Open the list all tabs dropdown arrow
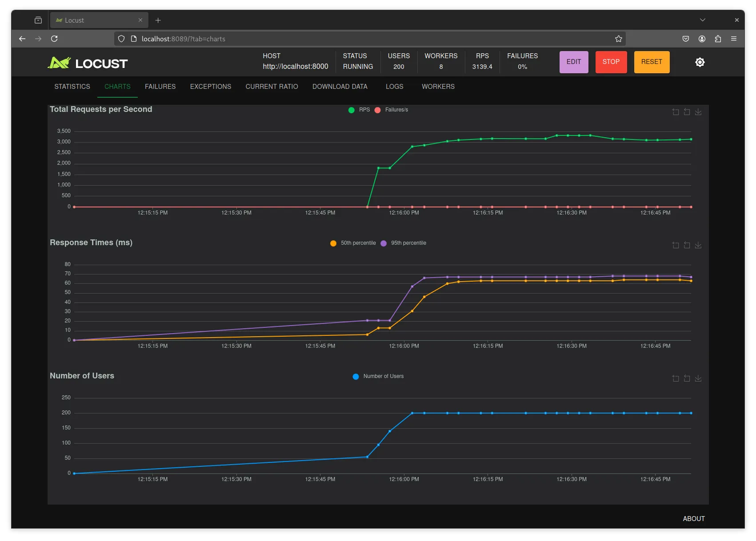Image resolution: width=756 pixels, height=541 pixels. click(x=702, y=20)
